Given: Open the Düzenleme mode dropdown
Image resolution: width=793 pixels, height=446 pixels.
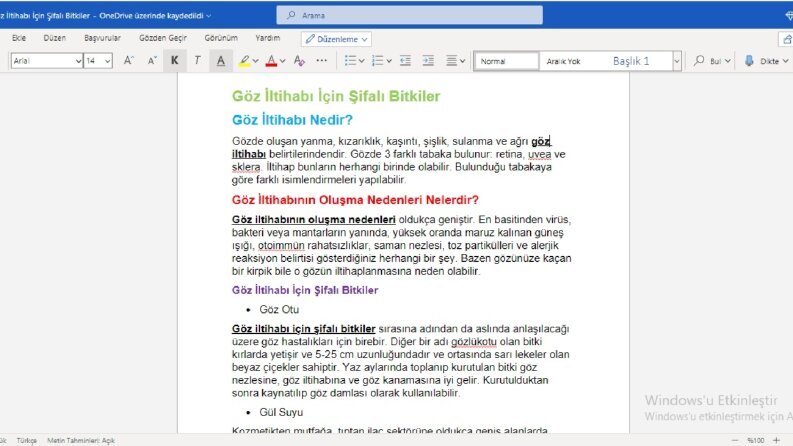Looking at the screenshot, I should pos(336,39).
